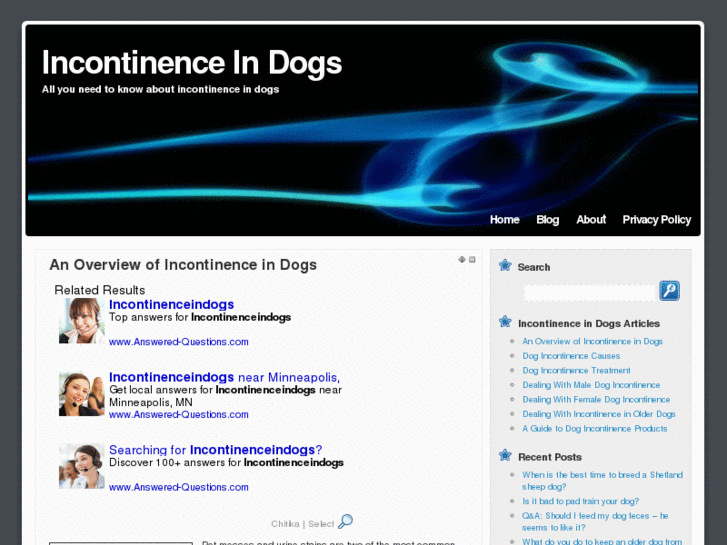This screenshot has height=545, width=727.
Task: Open An Overview of Incontinence in Dogs sidebar link
Action: pyautogui.click(x=592, y=341)
